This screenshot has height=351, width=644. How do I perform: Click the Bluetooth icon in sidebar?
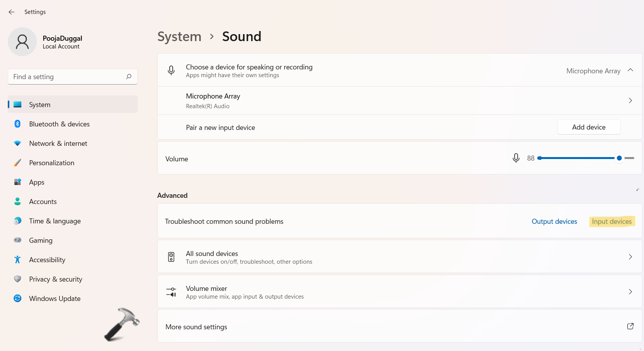[17, 124]
